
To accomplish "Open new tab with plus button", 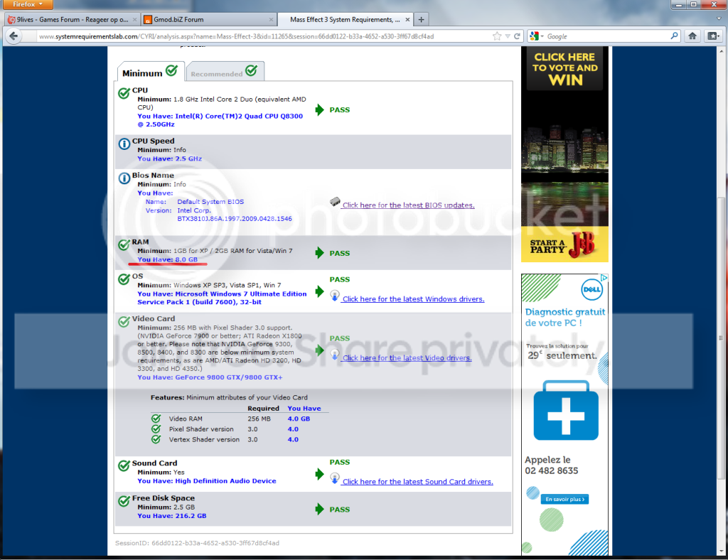I will (x=421, y=19).
